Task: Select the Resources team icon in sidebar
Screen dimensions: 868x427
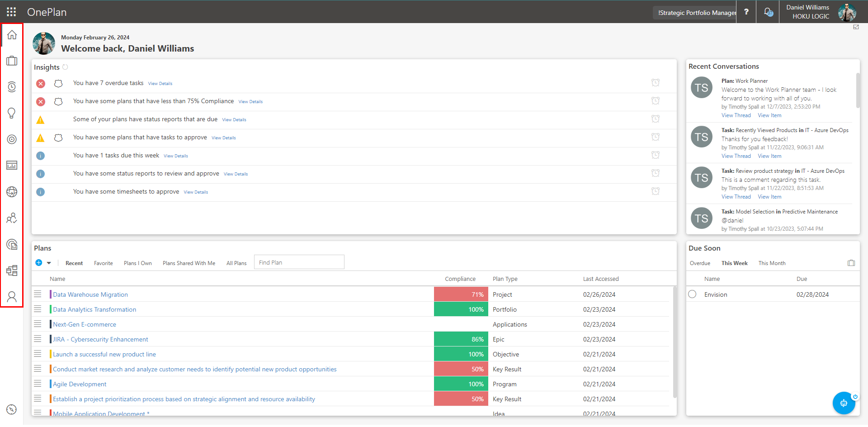Action: pyautogui.click(x=12, y=218)
